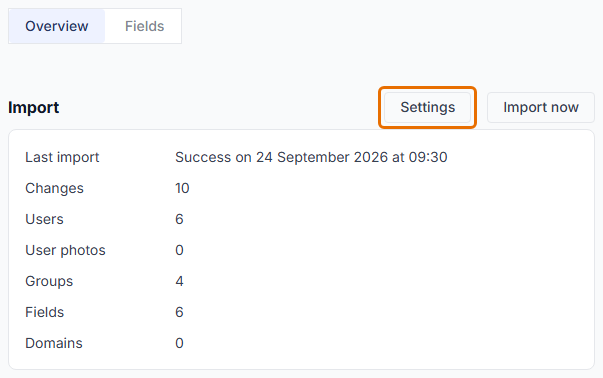Screen dimensions: 603x378
Task: Click the Changes row label
Action: tap(54, 188)
